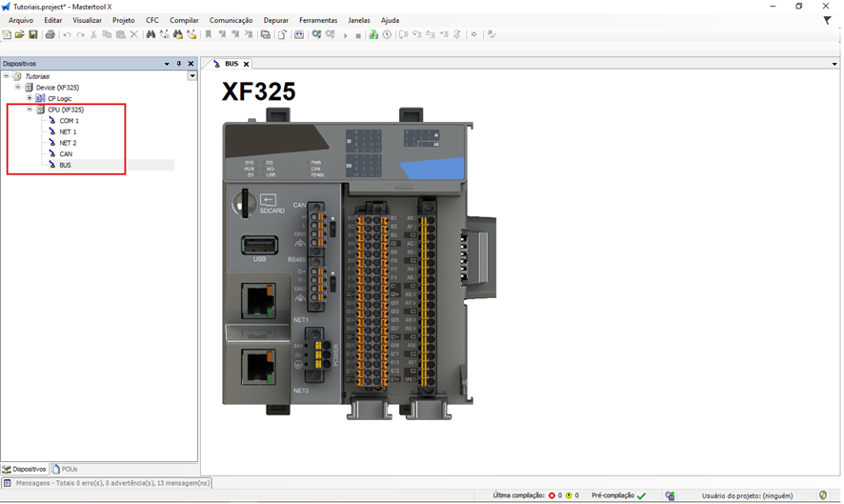
Task: Click the NET1 Ethernet port on image
Action: point(259,302)
